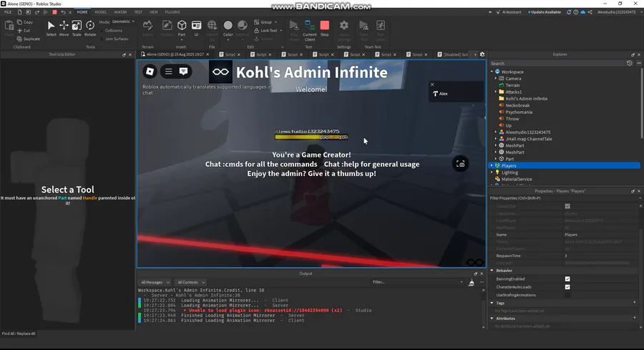The image size is (644, 350).
Task: Select Kohl's Admin Infinite in Explorer
Action: click(526, 99)
